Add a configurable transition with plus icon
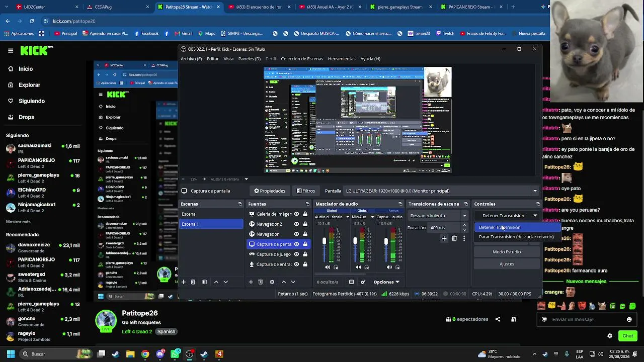The image size is (644, 362). 444,238
